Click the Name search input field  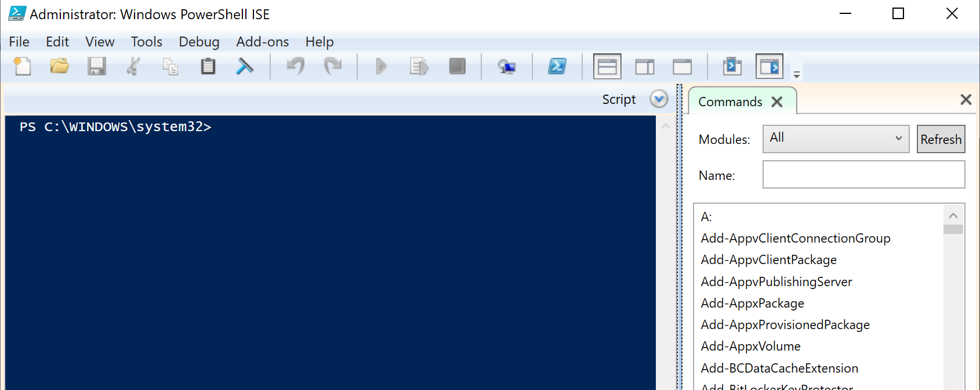pos(863,175)
